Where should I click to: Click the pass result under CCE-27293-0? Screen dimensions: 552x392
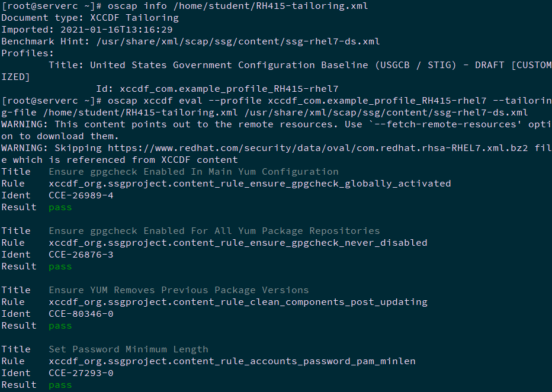tap(60, 385)
